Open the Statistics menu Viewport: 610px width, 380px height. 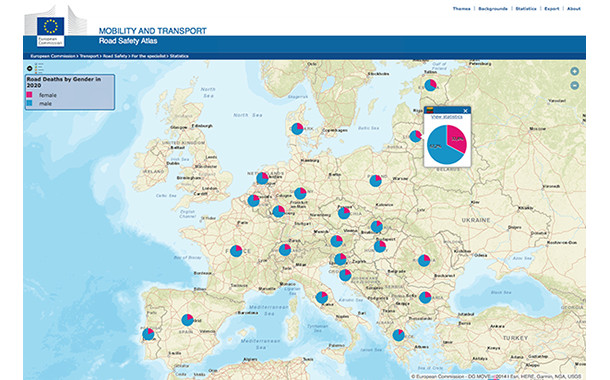(526, 9)
